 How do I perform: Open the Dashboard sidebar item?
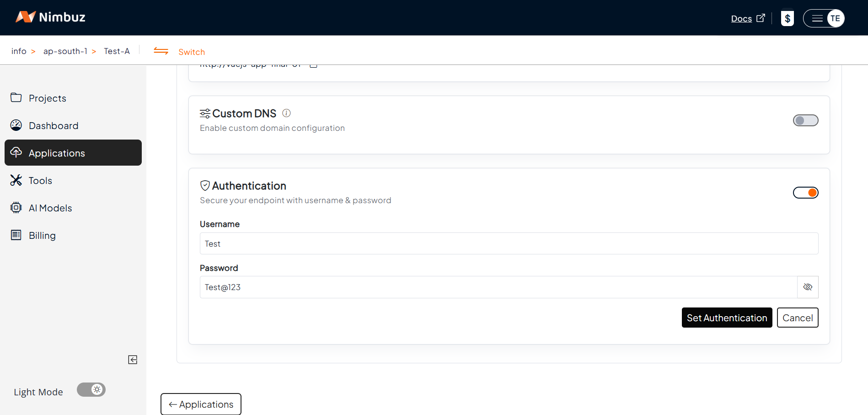[54, 126]
